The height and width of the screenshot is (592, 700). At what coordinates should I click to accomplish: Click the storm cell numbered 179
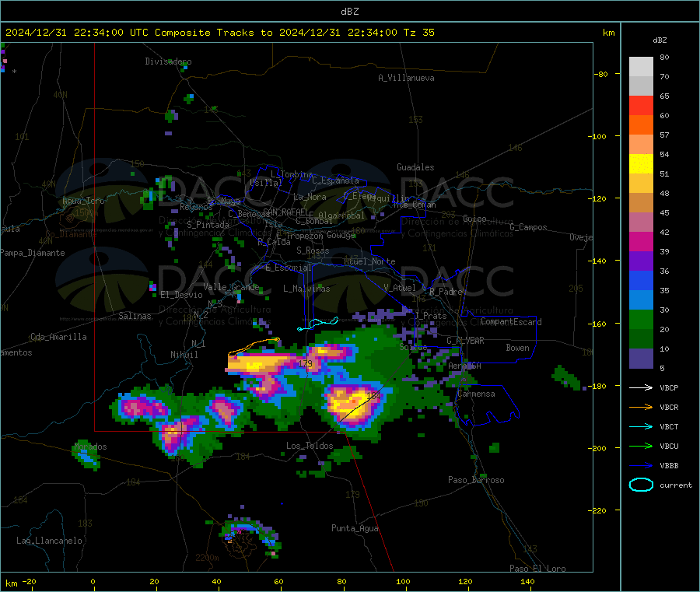click(x=306, y=364)
